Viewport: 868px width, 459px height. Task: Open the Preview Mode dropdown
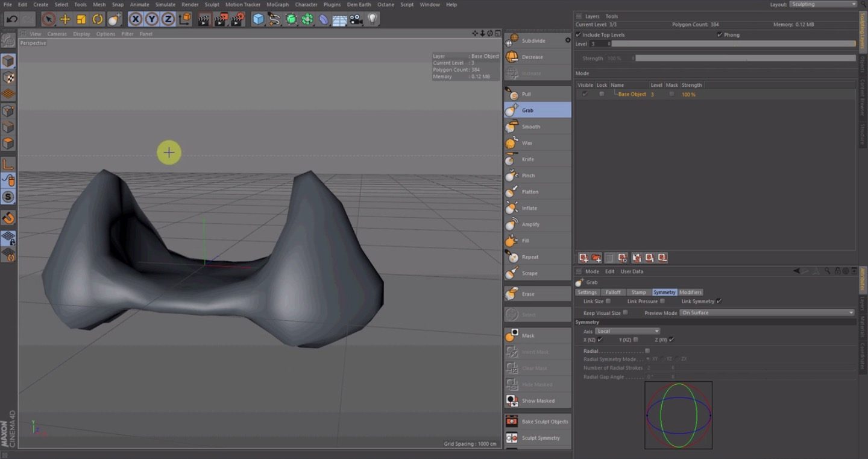pyautogui.click(x=767, y=312)
